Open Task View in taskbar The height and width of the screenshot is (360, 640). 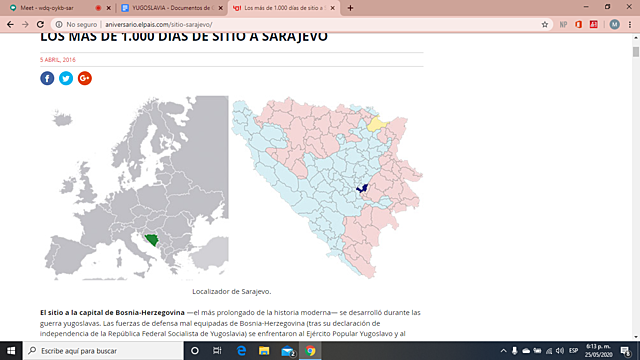click(217, 351)
